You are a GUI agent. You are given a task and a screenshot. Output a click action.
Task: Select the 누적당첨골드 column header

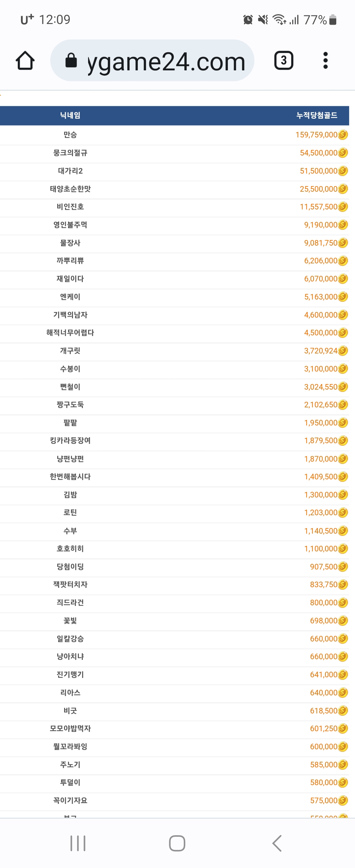tap(317, 116)
